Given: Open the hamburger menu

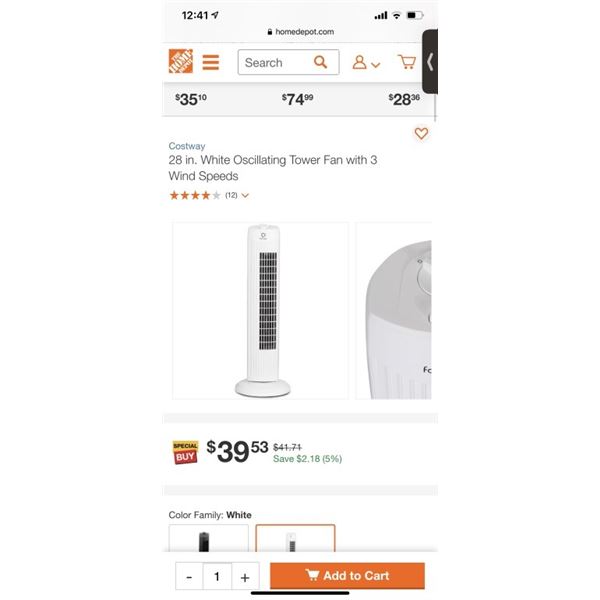Looking at the screenshot, I should click(210, 62).
